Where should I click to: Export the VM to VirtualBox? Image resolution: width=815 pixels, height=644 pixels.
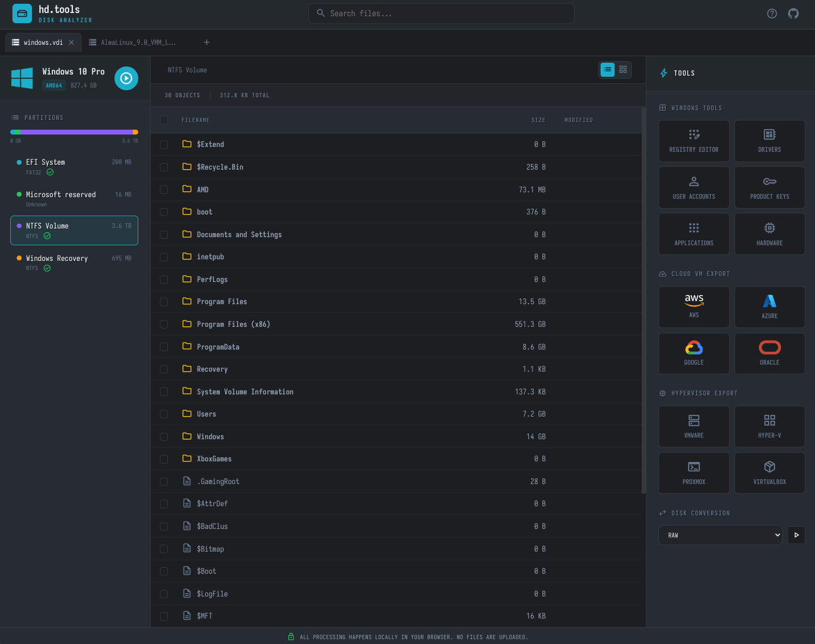(x=770, y=473)
